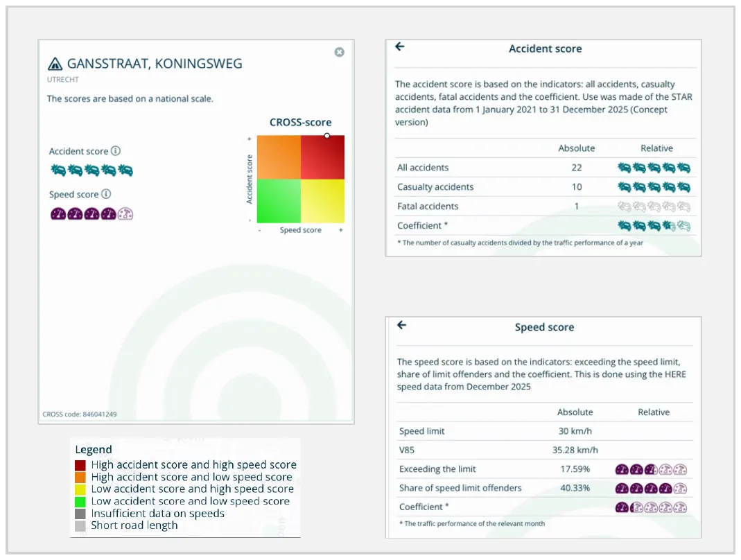Click the 'Absolute' header in Accident score table
This screenshot has width=741, height=560.
click(577, 148)
